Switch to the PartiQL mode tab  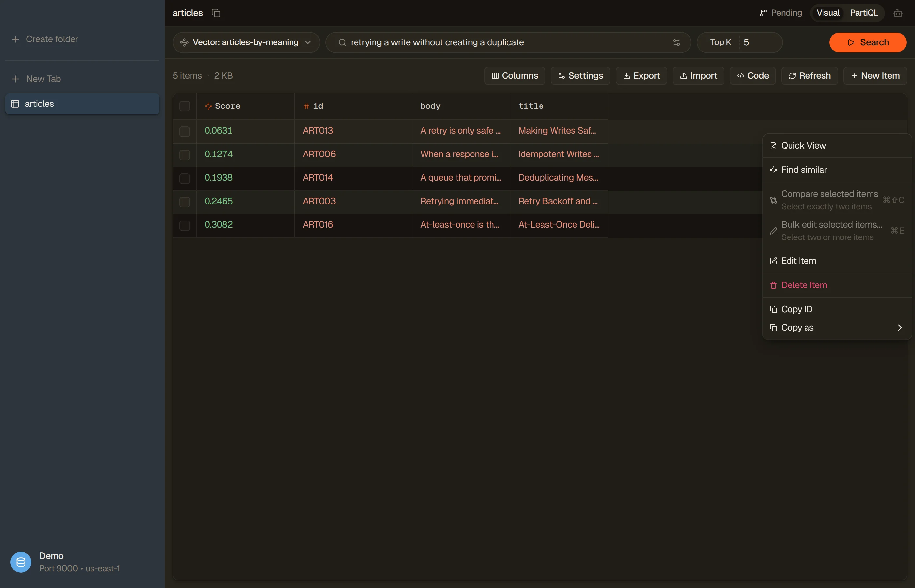click(864, 13)
